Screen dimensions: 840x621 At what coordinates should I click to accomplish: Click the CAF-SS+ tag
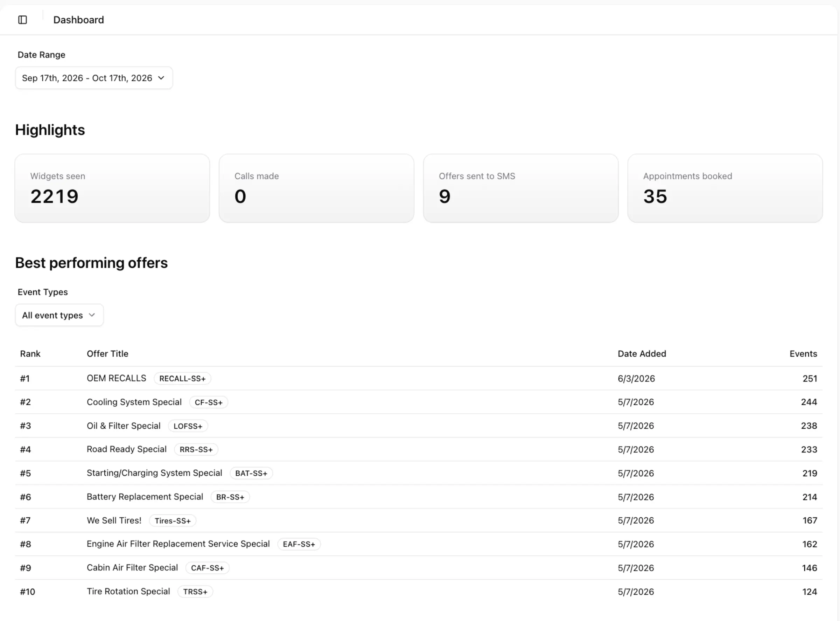pyautogui.click(x=207, y=568)
